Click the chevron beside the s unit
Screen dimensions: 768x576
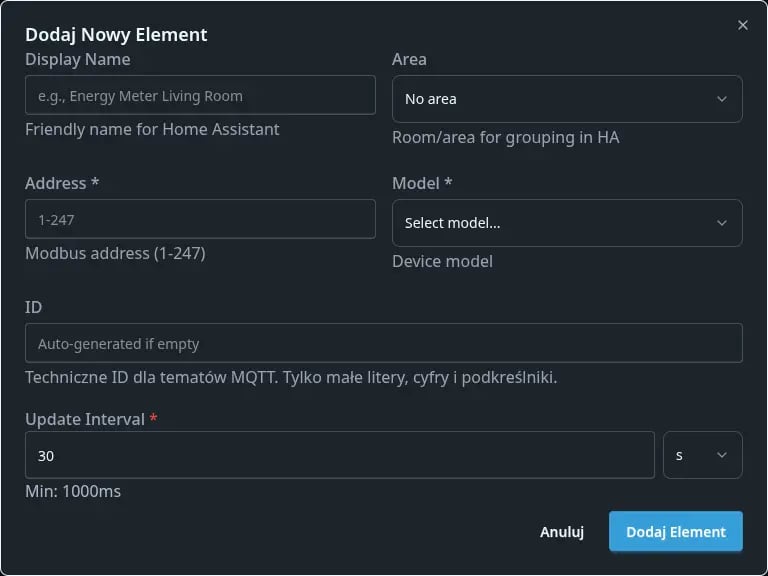(722, 455)
